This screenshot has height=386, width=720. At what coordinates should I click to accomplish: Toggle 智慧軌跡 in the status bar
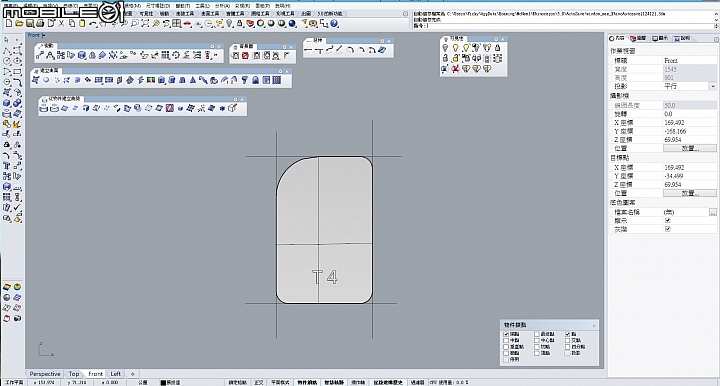point(334,382)
